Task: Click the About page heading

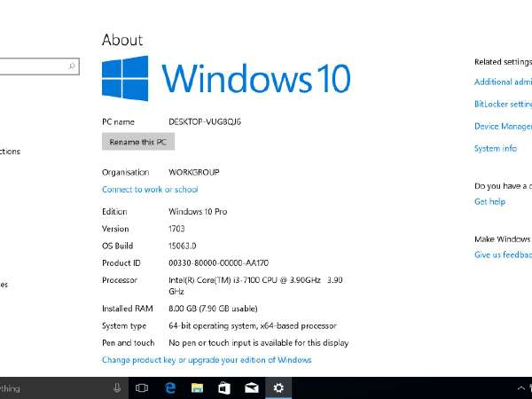Action: (122, 40)
